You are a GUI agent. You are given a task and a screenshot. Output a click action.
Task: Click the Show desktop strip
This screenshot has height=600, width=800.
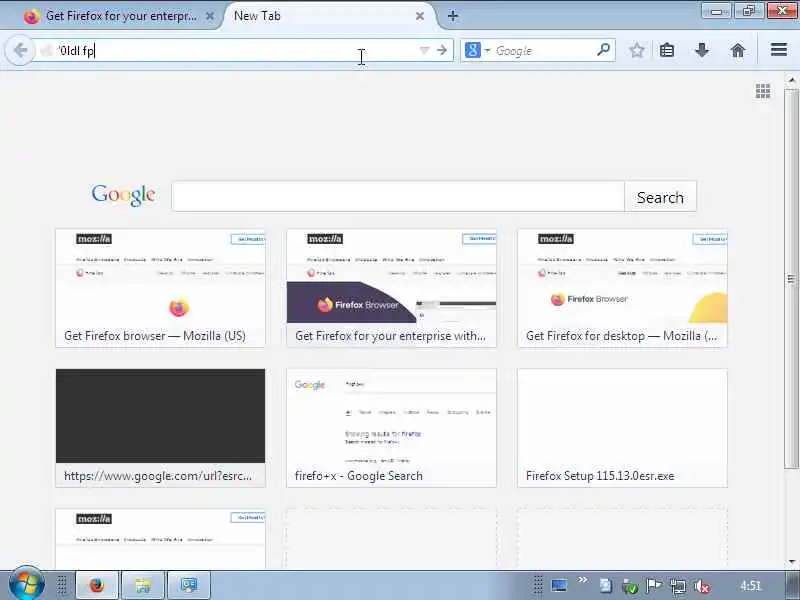click(x=793, y=585)
